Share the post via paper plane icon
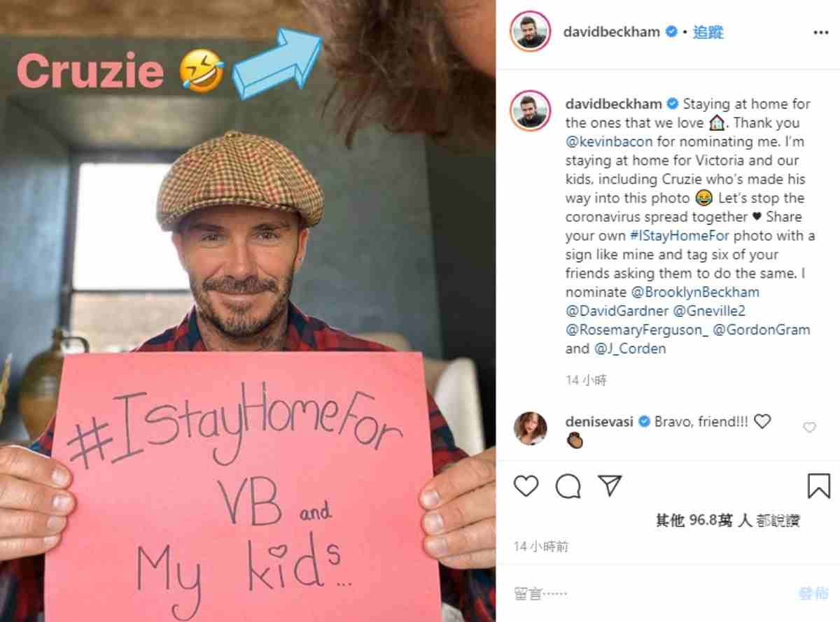The height and width of the screenshot is (622, 840). point(610,486)
